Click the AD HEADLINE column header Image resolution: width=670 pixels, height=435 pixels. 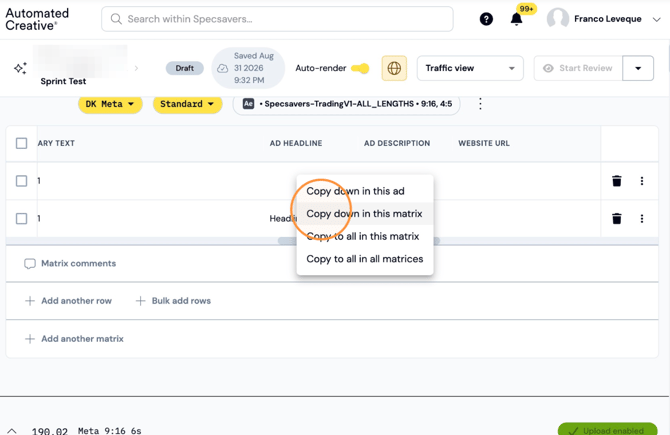coord(296,143)
